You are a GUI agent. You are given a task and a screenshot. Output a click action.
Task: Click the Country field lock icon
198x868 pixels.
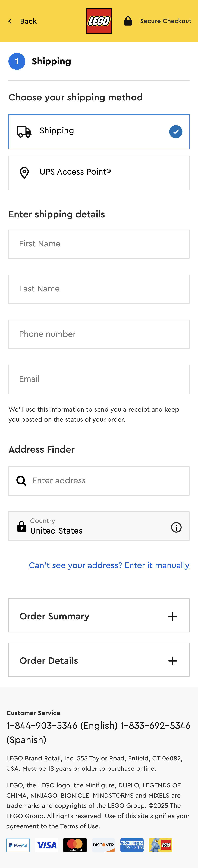coord(21,526)
